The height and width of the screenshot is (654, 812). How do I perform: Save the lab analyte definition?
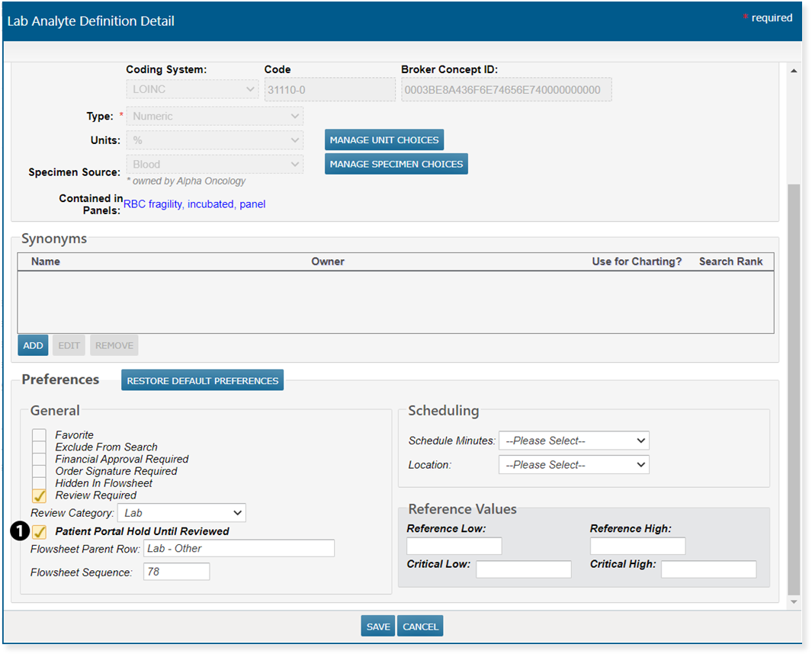pos(378,627)
